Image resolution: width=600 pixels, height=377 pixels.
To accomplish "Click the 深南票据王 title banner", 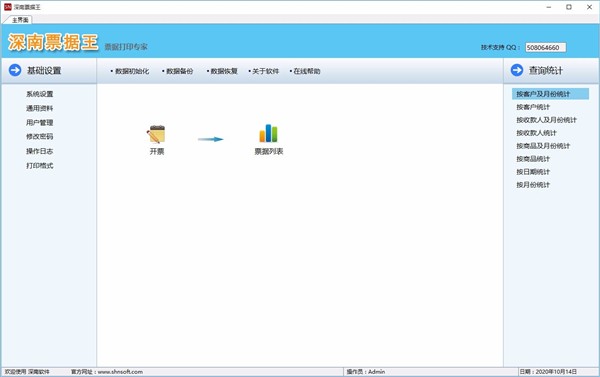I will point(53,42).
